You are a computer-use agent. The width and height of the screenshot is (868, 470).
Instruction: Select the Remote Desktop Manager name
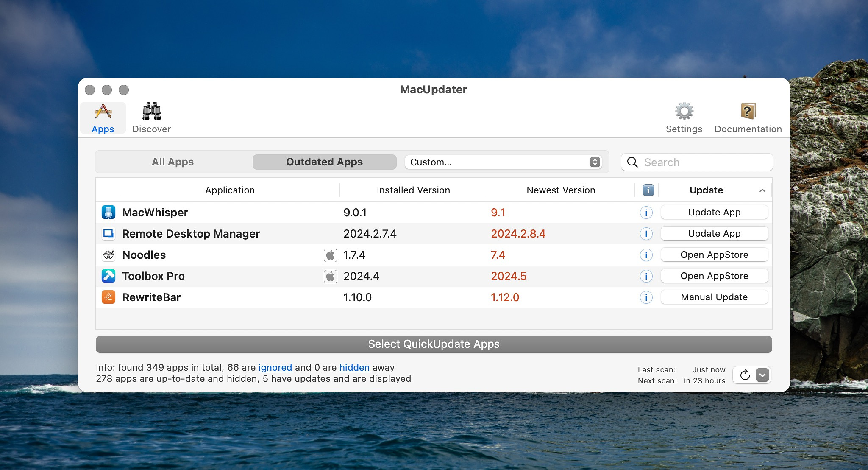coord(191,234)
